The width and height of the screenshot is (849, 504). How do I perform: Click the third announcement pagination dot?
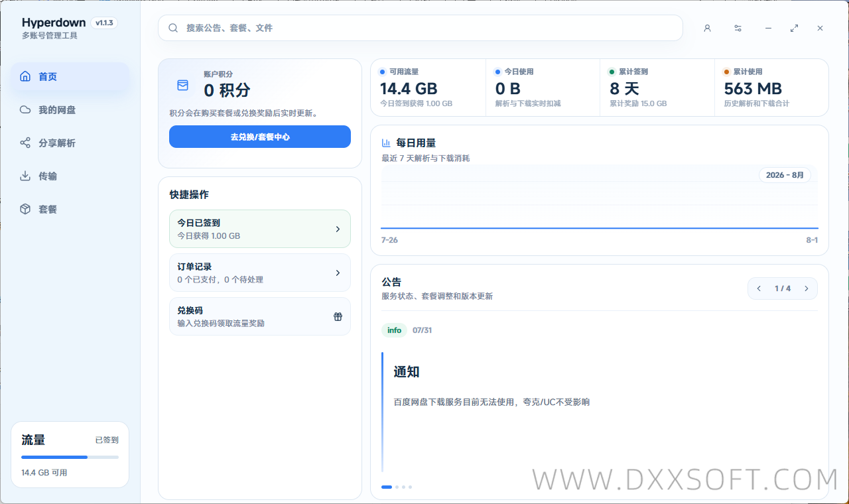point(403,487)
